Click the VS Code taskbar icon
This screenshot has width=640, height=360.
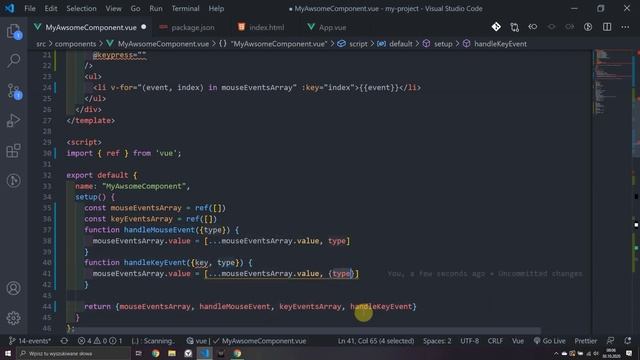point(204,353)
